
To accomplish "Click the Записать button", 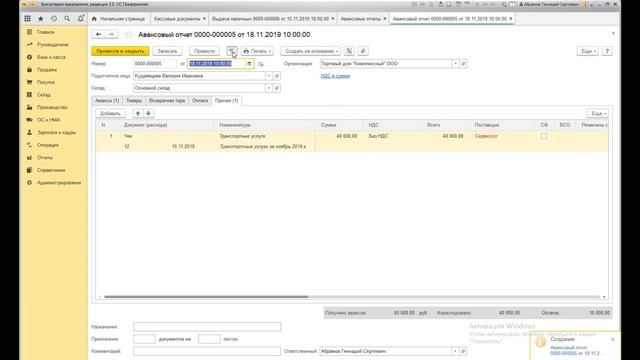I will (167, 51).
